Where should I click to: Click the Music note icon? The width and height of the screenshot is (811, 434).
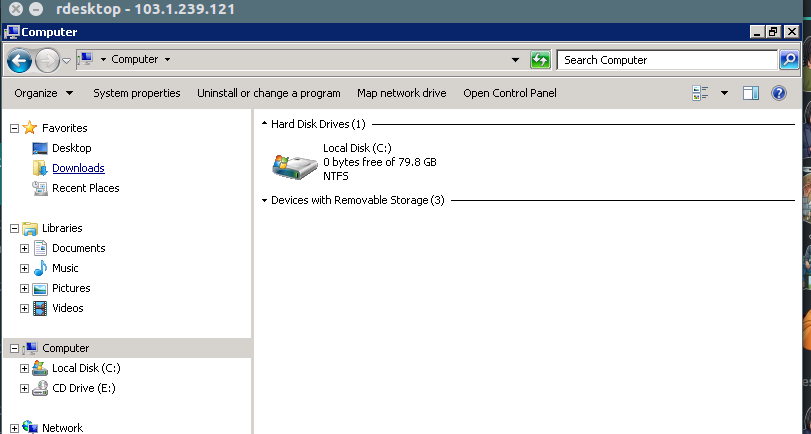pos(40,268)
